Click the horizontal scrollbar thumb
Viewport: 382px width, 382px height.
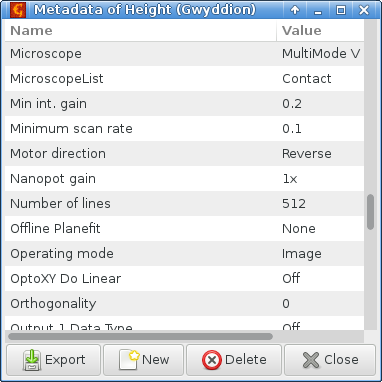140,336
